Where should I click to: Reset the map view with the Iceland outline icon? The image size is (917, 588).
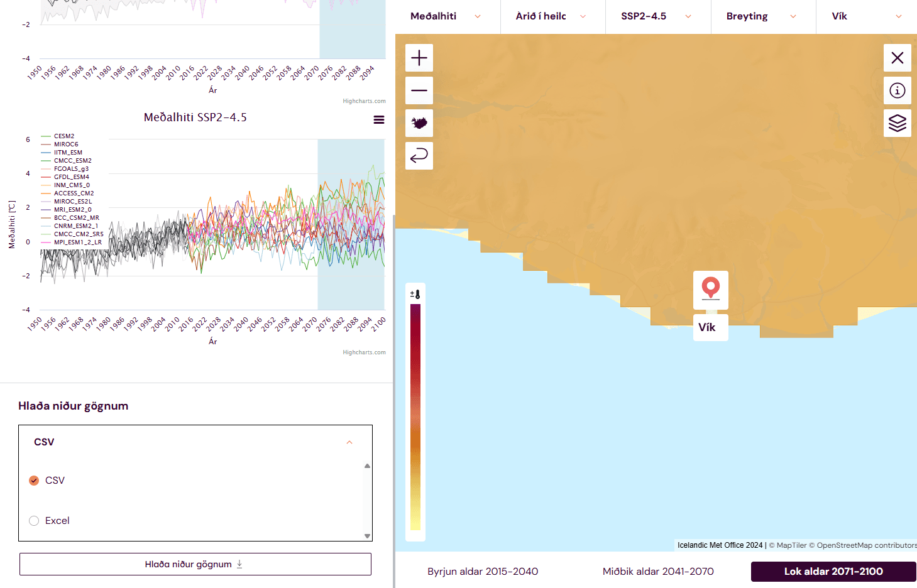(x=419, y=122)
